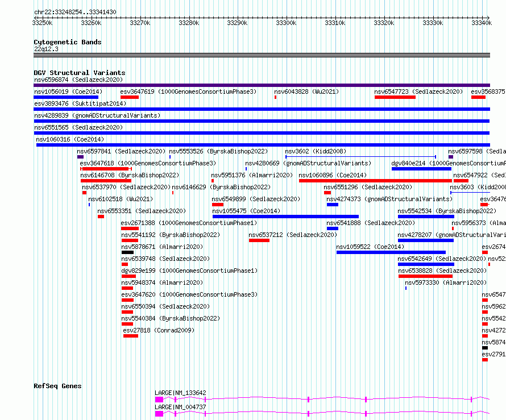Select nsv6538828 (Sedlazeck2020) label
The width and height of the screenshot is (506, 420).
(442, 271)
